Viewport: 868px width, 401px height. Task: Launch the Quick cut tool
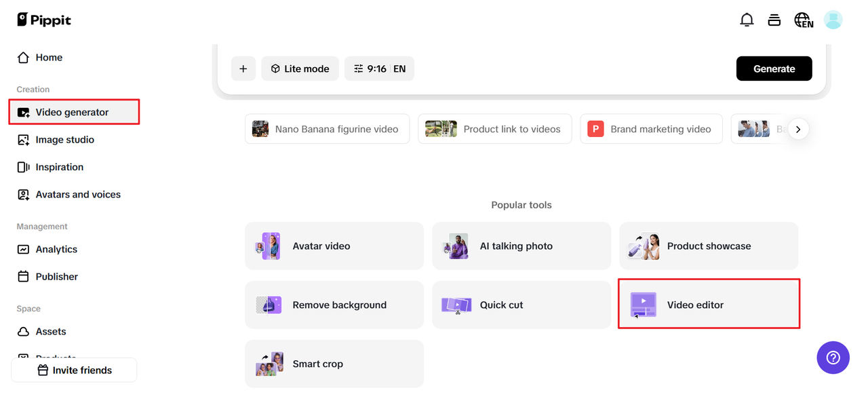point(521,305)
